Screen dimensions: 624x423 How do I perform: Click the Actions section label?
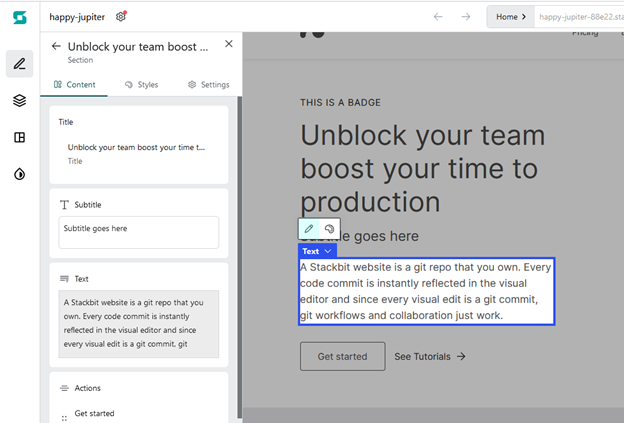pyautogui.click(x=88, y=388)
